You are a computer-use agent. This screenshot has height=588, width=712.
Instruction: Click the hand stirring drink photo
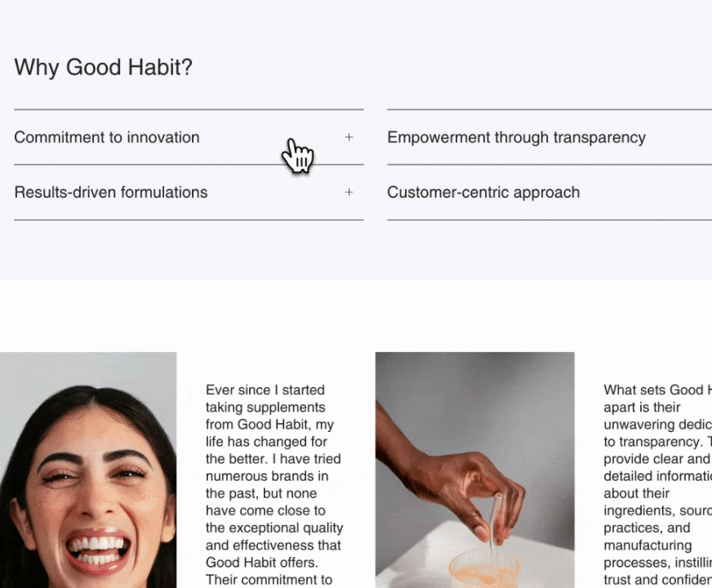[474, 470]
